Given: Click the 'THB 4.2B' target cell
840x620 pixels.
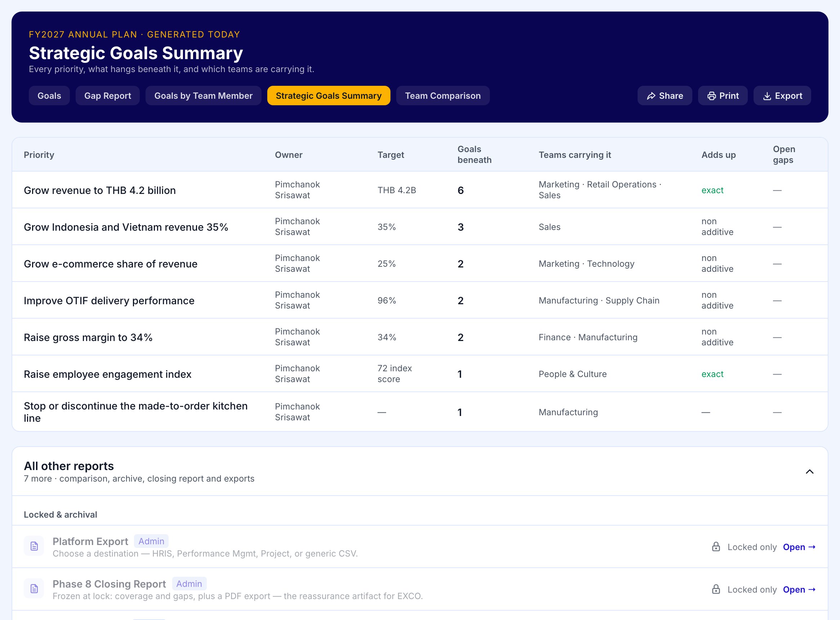Looking at the screenshot, I should [397, 190].
